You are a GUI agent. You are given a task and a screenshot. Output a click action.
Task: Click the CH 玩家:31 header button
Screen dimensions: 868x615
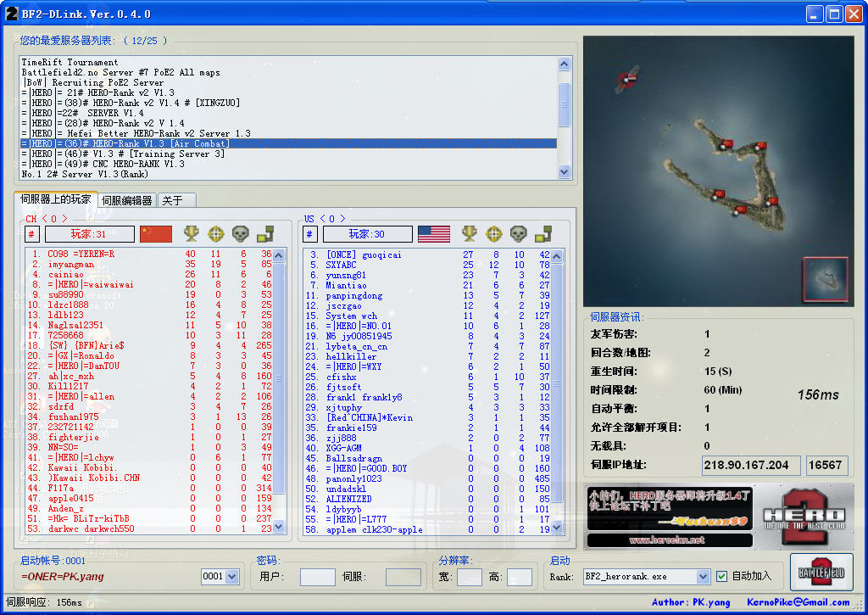pyautogui.click(x=90, y=234)
